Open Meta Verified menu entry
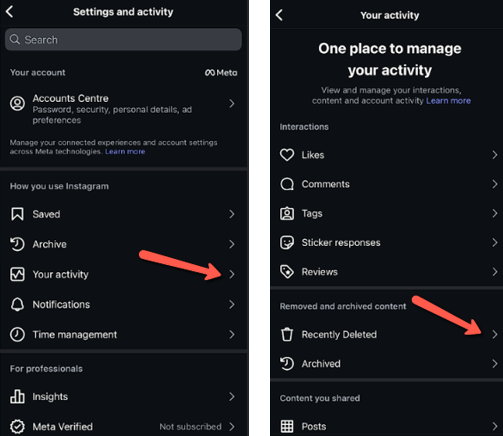This screenshot has width=503, height=436. coord(124,427)
